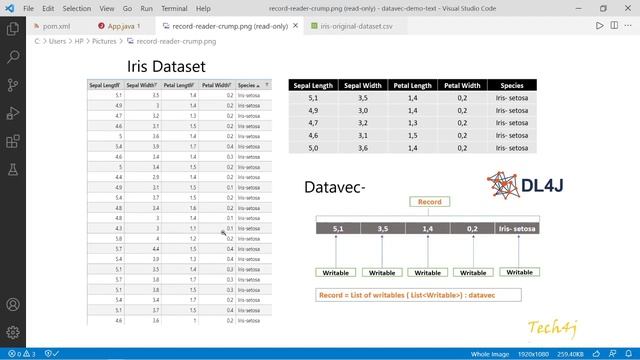Click the gray 5,1 record cell
Screen dimensions: 640x360
[x=338, y=229]
